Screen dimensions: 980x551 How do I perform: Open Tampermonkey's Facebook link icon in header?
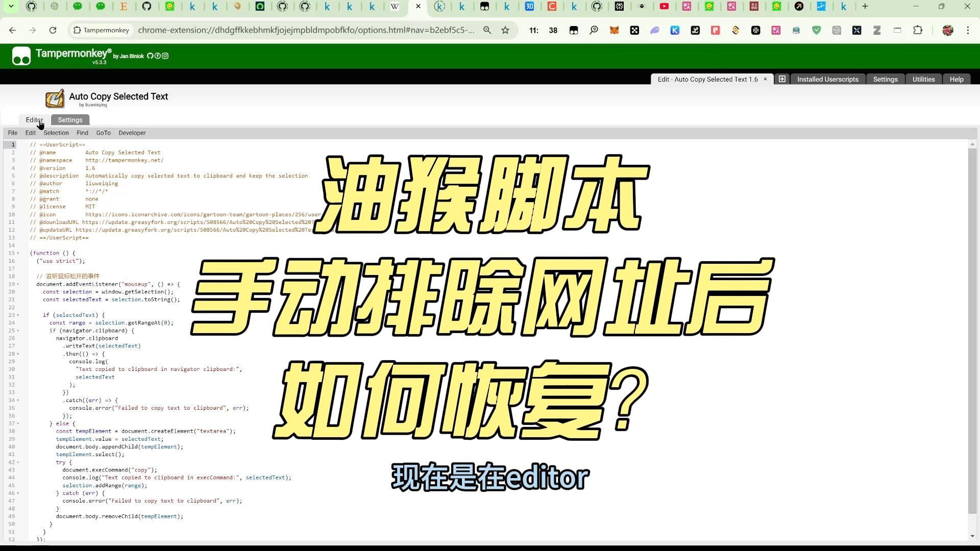pyautogui.click(x=158, y=56)
